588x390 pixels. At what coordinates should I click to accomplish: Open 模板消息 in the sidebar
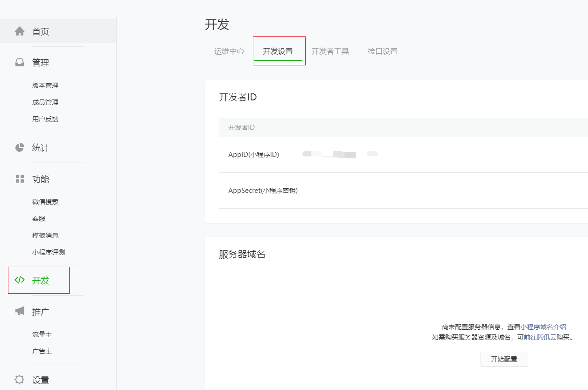pos(45,235)
